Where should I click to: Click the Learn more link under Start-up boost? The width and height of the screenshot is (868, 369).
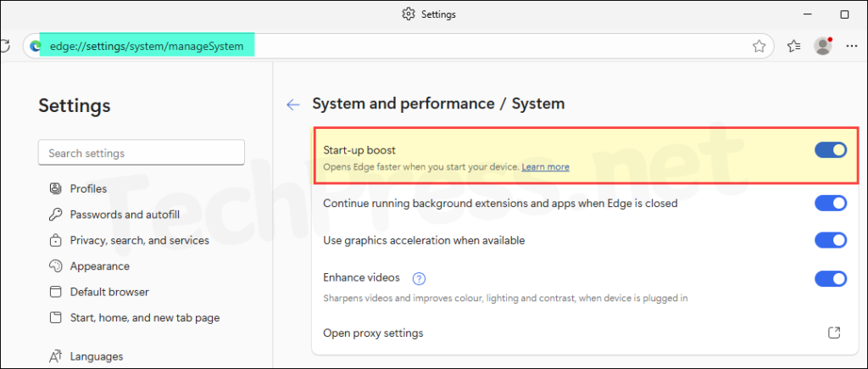click(x=545, y=167)
